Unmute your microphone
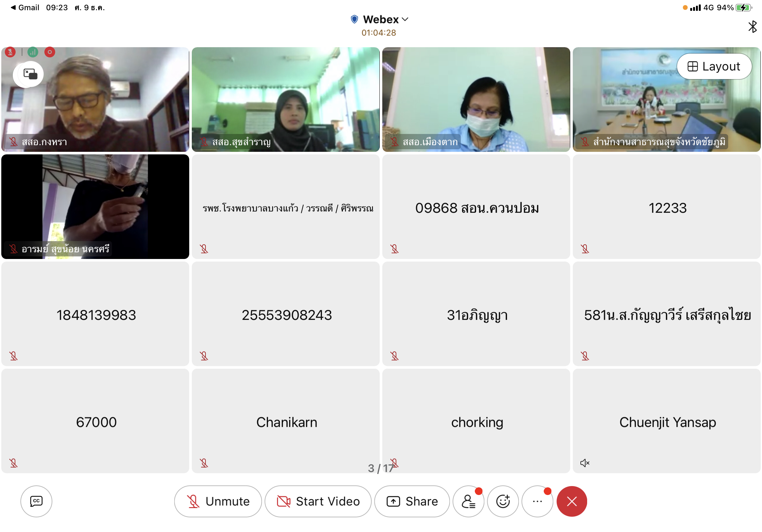Viewport: 762px width, 532px height. coord(218,501)
